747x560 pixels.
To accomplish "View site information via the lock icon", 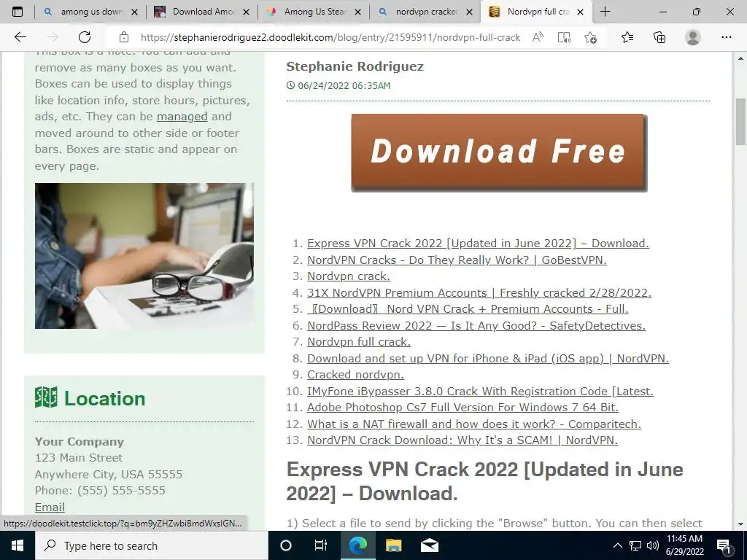I will [x=124, y=37].
